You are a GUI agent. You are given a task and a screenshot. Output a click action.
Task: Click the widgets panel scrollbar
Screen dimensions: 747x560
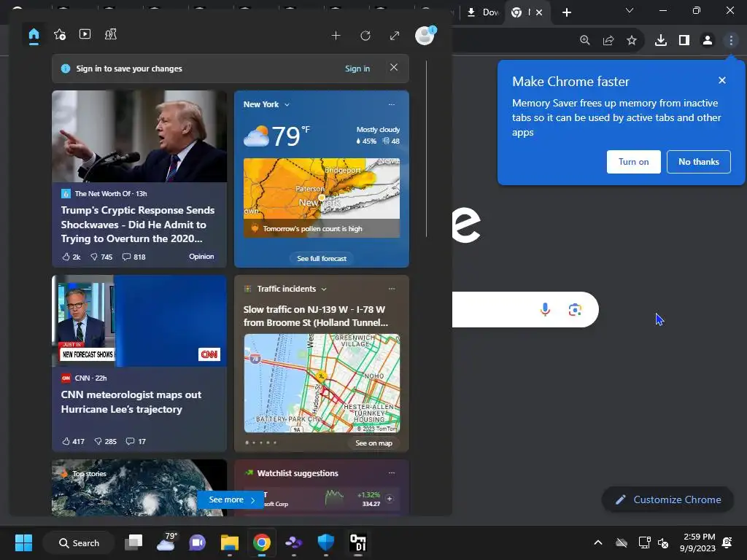coord(426,149)
